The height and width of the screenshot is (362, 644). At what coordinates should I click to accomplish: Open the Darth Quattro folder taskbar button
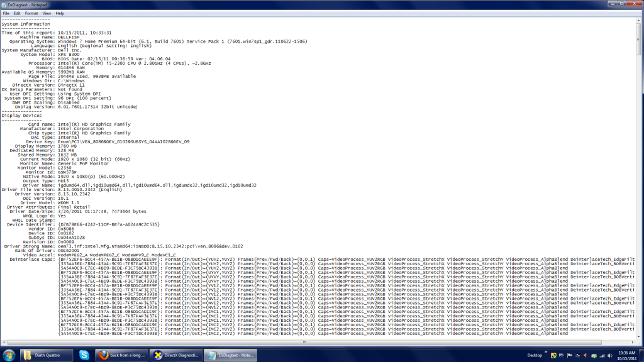click(x=46, y=356)
